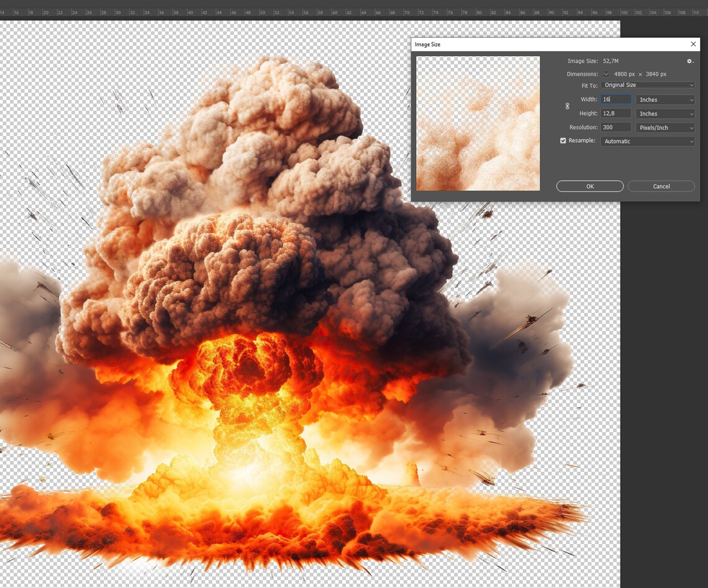Close the Image Size dialog with the X
Screen dimensions: 708x588
tap(693, 44)
